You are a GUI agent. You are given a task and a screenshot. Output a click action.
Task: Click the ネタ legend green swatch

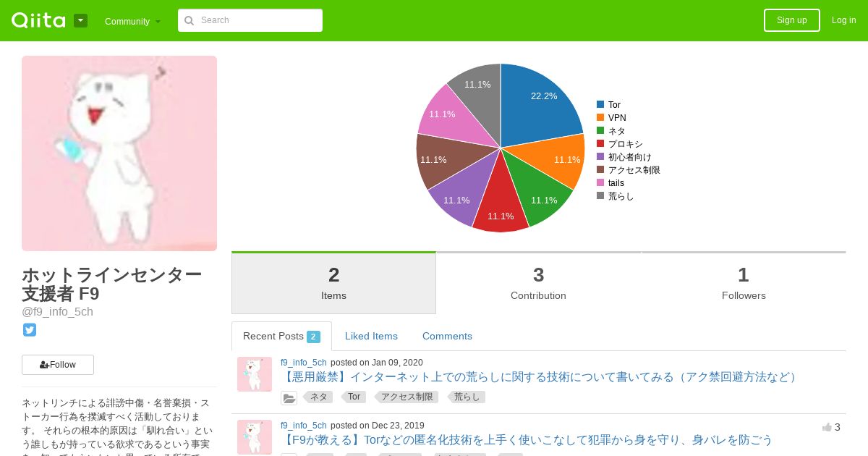tap(600, 130)
